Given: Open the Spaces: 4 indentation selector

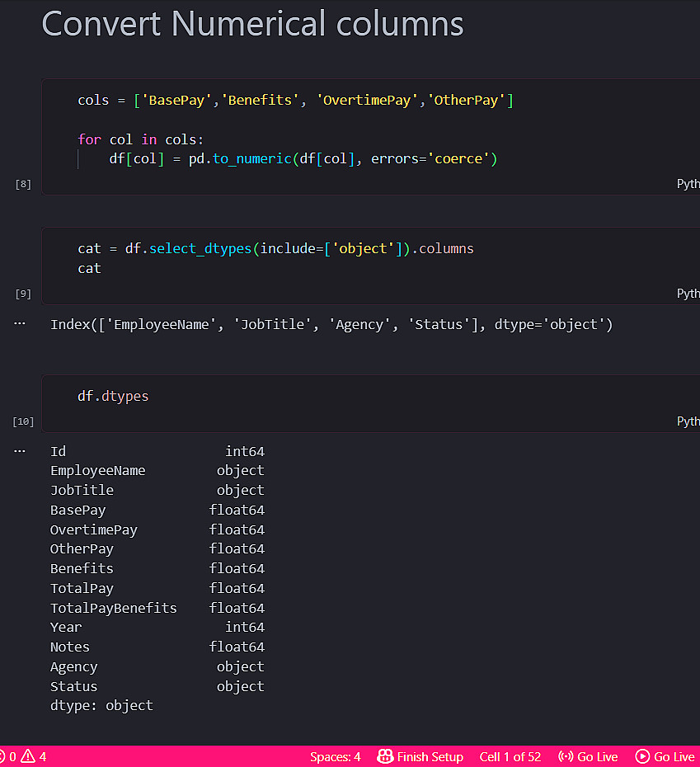Looking at the screenshot, I should (x=335, y=756).
